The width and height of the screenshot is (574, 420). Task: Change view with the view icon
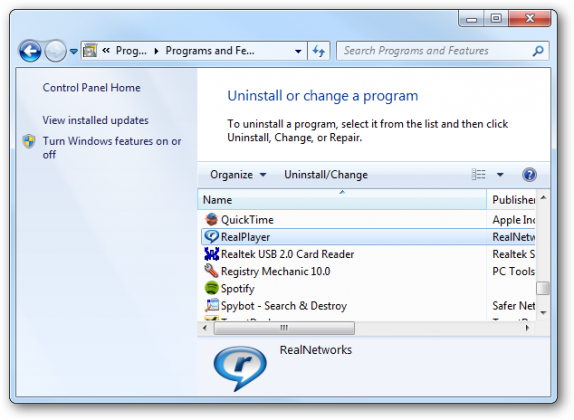tap(478, 174)
